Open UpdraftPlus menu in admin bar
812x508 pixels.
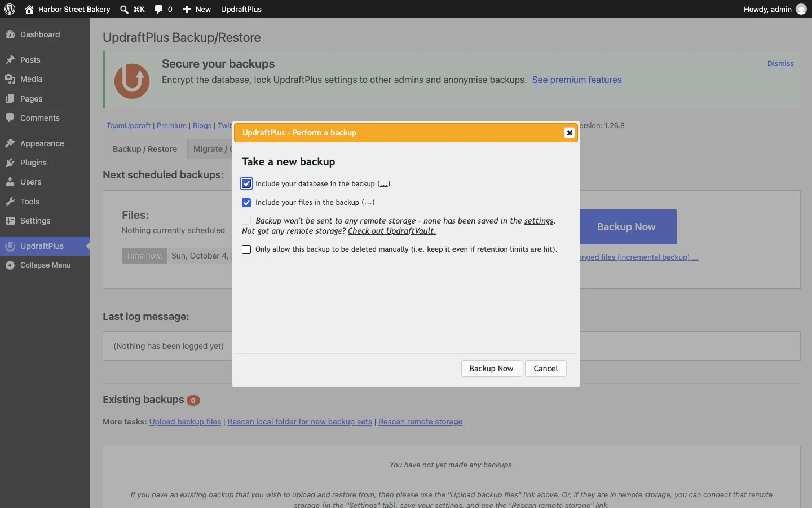[241, 9]
